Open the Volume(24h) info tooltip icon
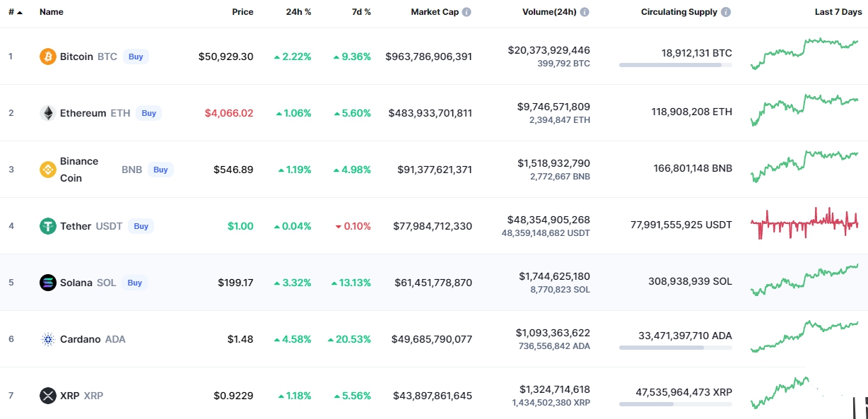The height and width of the screenshot is (419, 868). pyautogui.click(x=585, y=12)
